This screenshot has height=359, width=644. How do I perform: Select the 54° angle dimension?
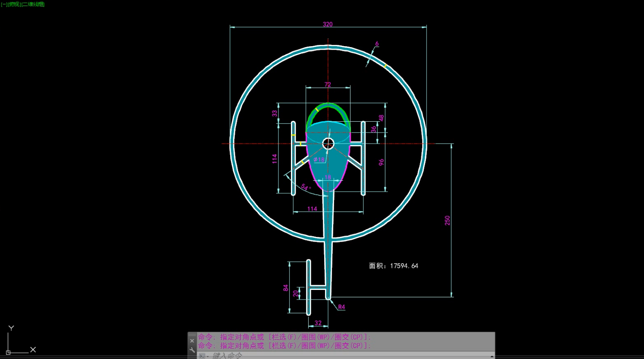(x=306, y=187)
